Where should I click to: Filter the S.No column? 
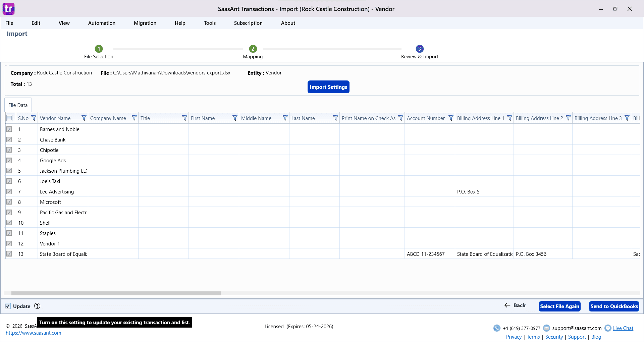click(34, 118)
